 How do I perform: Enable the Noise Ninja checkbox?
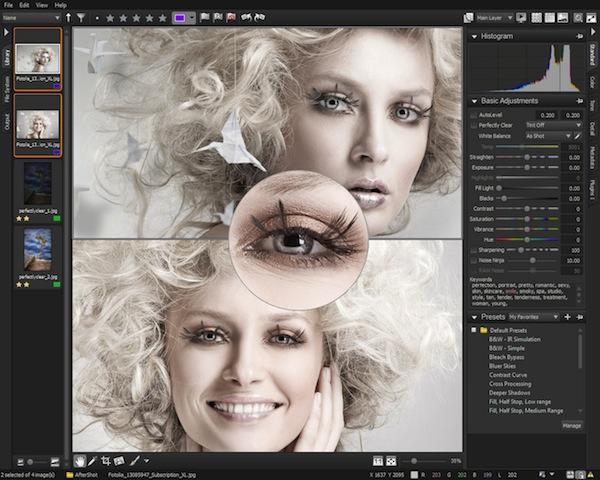(474, 260)
